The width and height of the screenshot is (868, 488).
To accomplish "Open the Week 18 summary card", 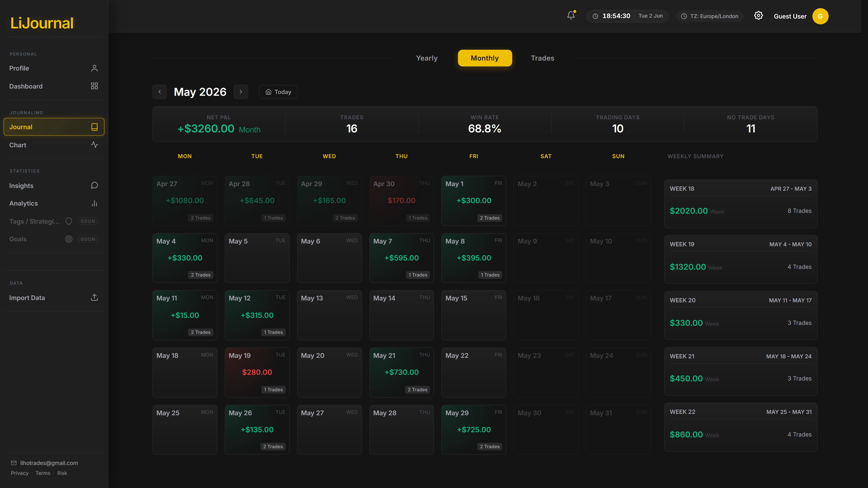I will (x=741, y=204).
